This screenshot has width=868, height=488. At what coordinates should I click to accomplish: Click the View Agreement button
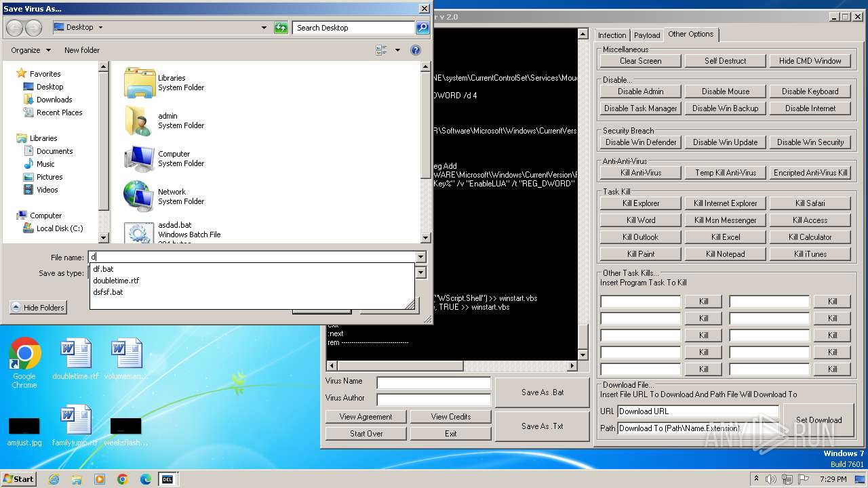366,417
